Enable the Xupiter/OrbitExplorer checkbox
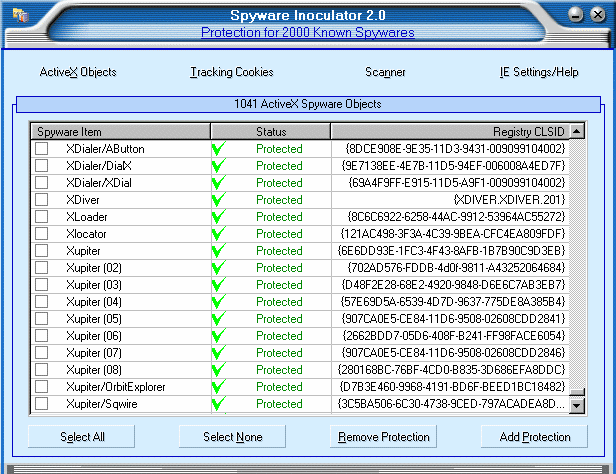This screenshot has height=474, width=616. point(42,387)
